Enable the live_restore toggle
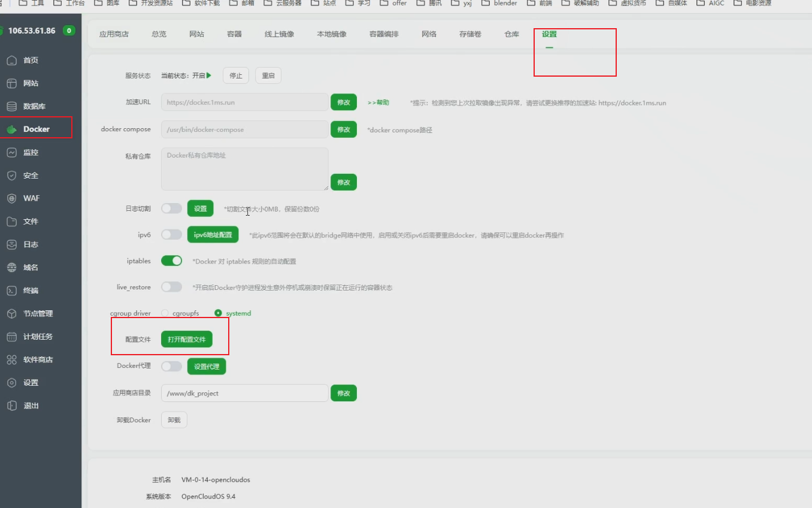 [171, 287]
